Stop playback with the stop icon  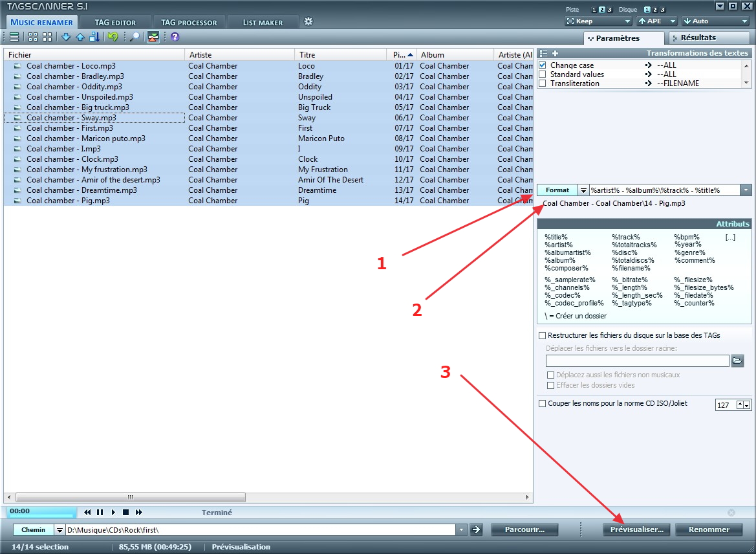tap(125, 512)
